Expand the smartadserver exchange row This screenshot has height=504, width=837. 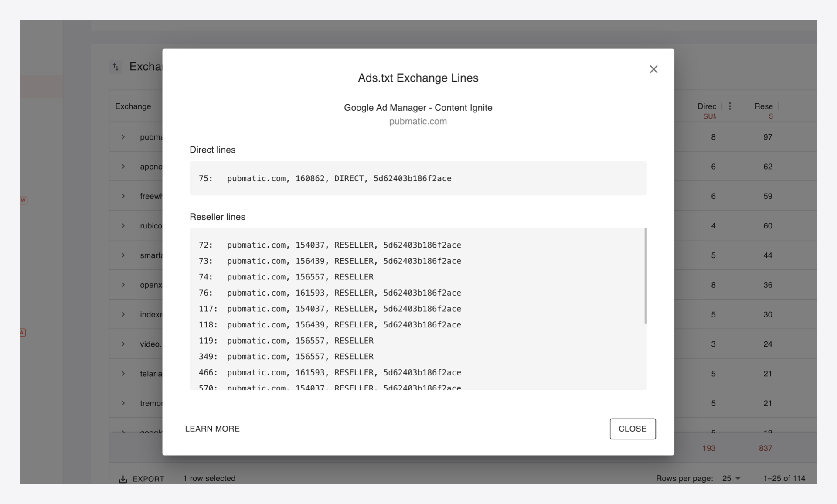pos(123,255)
